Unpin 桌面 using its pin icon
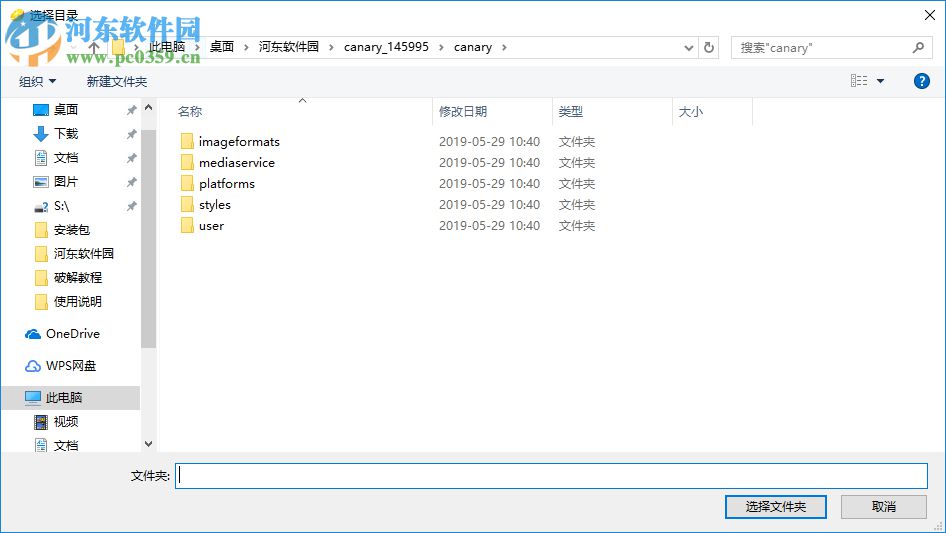 131,110
